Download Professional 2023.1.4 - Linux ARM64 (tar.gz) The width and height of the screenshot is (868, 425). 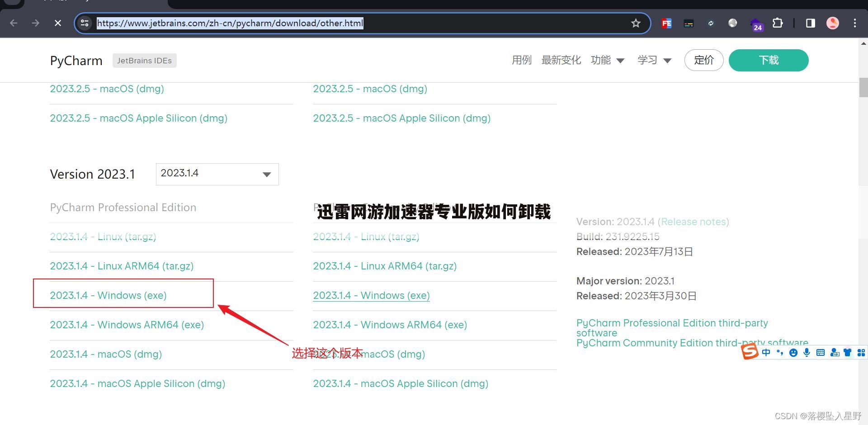(x=122, y=266)
